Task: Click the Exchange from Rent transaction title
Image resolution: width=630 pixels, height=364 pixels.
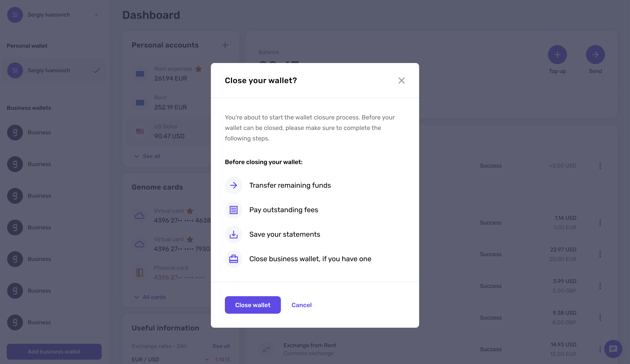Action: point(310,345)
